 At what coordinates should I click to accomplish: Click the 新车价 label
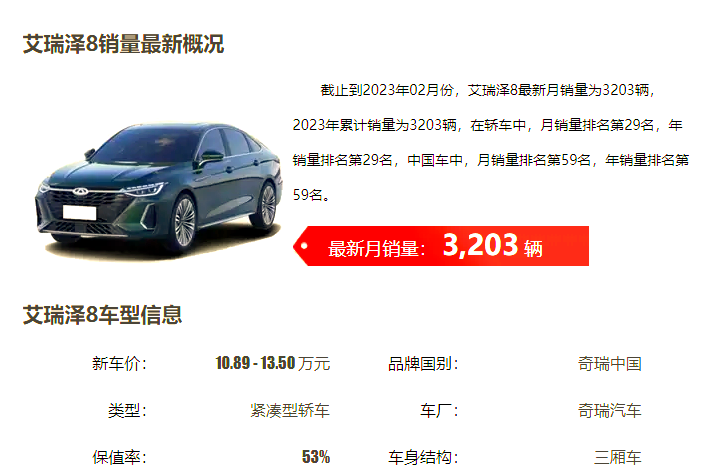pyautogui.click(x=119, y=363)
